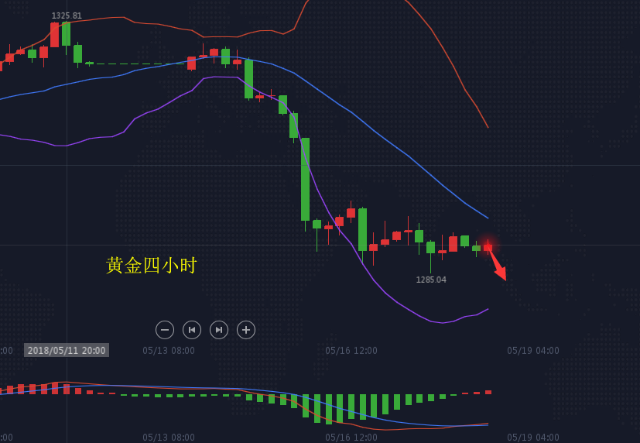Click the 05/19 04:00 time axis label
This screenshot has height=443, width=640.
(x=533, y=351)
